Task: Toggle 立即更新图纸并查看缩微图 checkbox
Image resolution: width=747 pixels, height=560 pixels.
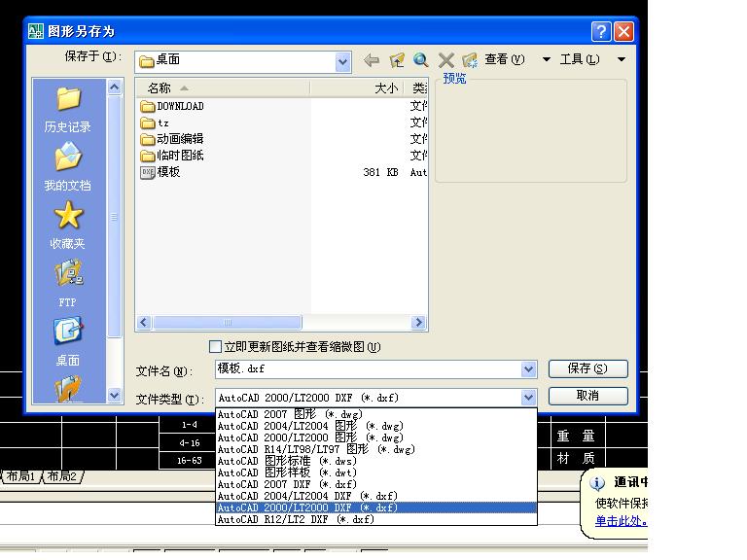Action: click(215, 347)
